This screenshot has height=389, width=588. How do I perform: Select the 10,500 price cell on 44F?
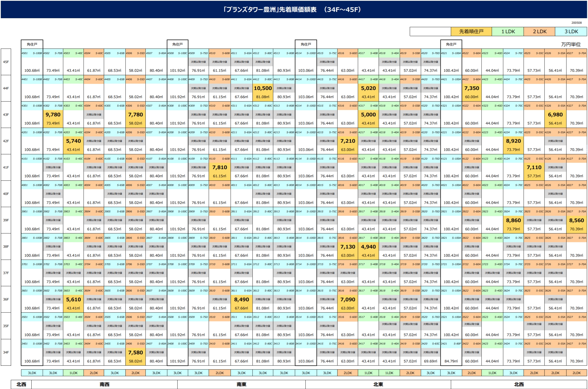(x=263, y=88)
